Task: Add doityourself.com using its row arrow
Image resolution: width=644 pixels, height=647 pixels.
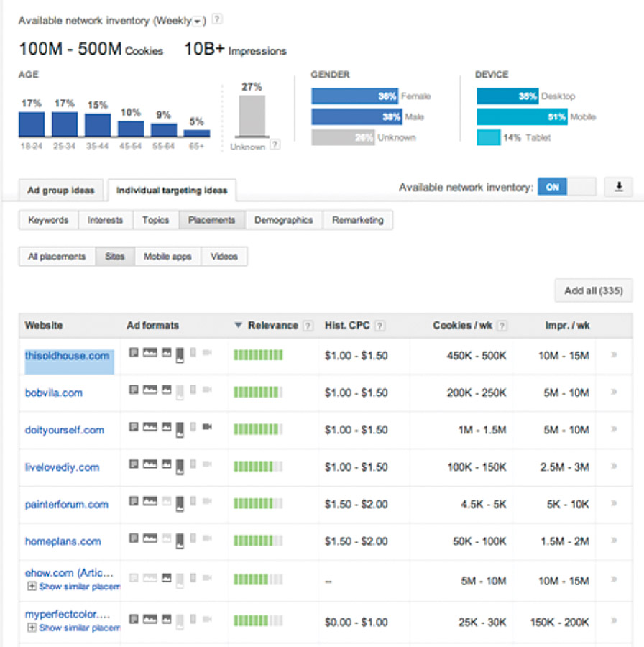Action: tap(614, 429)
